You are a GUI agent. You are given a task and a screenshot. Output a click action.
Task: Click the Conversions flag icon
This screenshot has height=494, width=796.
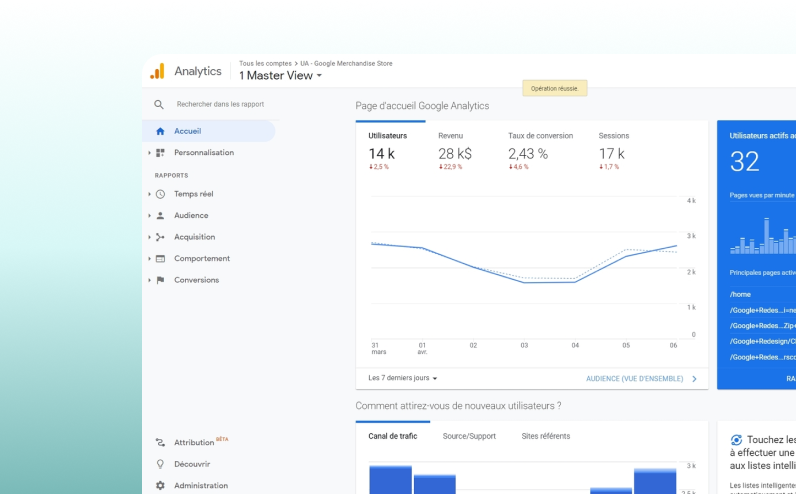[160, 280]
